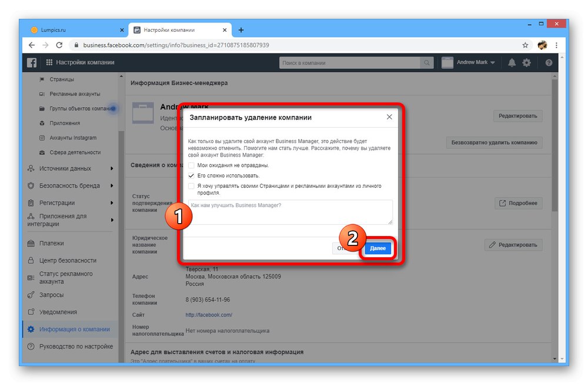Click the Далее button
The height and width of the screenshot is (385, 588).
click(x=377, y=248)
